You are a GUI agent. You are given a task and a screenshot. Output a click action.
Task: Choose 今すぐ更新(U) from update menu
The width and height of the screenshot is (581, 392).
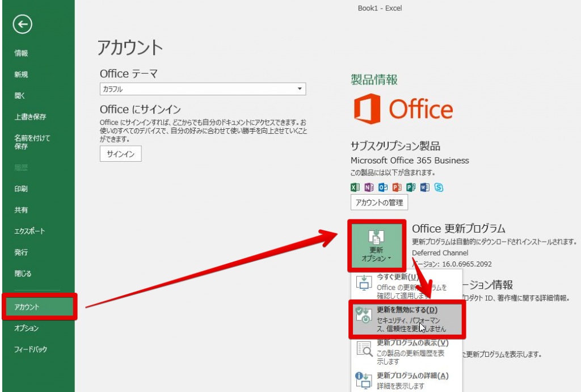pyautogui.click(x=407, y=287)
